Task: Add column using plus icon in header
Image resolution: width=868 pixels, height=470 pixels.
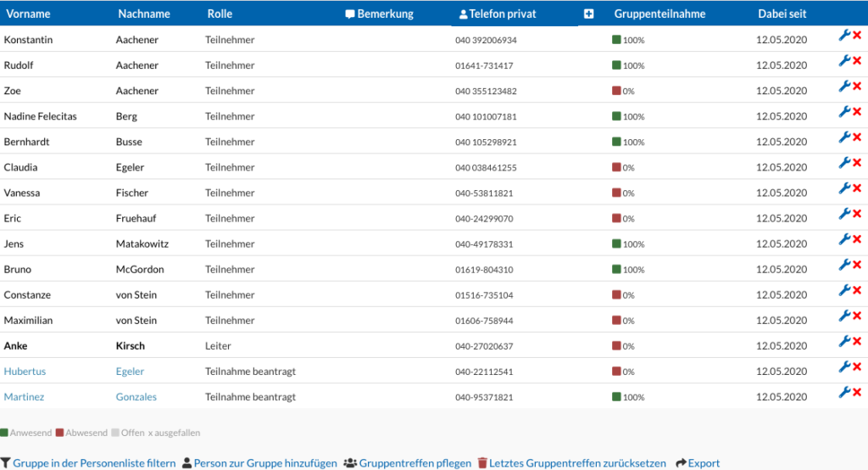Action: coord(588,14)
